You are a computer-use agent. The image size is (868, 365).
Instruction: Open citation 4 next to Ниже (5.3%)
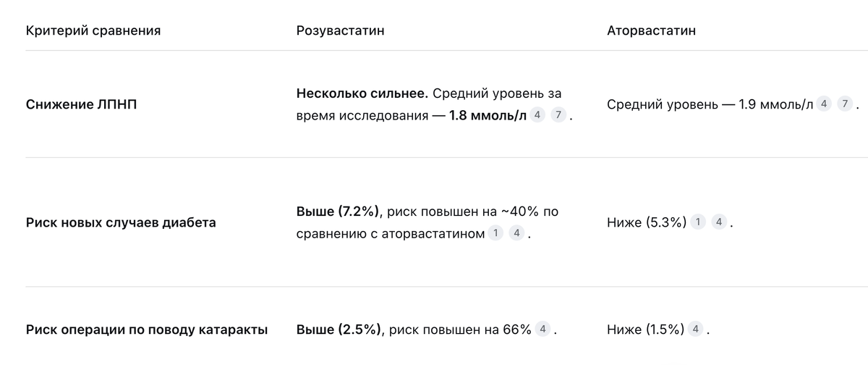pos(718,222)
